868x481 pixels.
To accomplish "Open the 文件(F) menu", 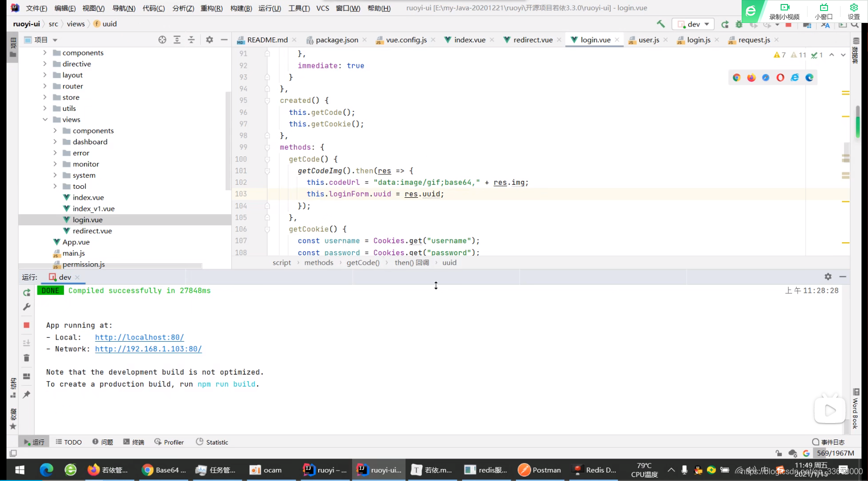I will click(x=36, y=8).
